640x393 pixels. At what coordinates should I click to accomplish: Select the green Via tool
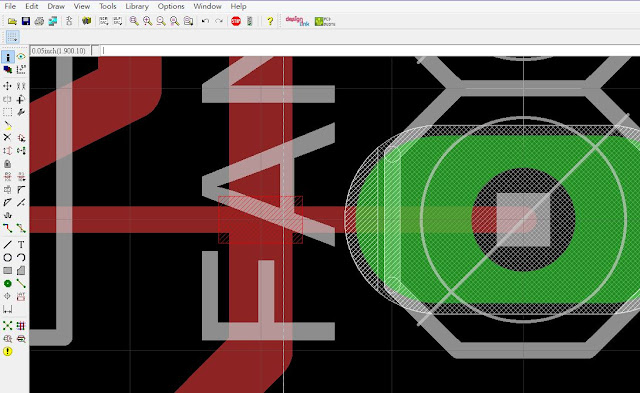point(7,283)
